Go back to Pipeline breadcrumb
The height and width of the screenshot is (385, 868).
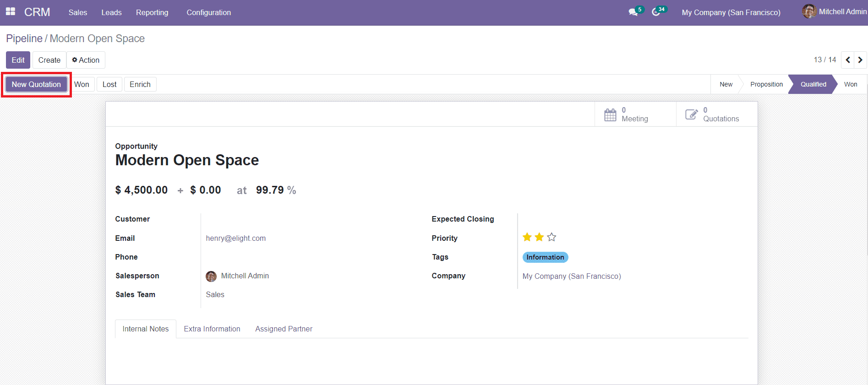click(x=24, y=38)
